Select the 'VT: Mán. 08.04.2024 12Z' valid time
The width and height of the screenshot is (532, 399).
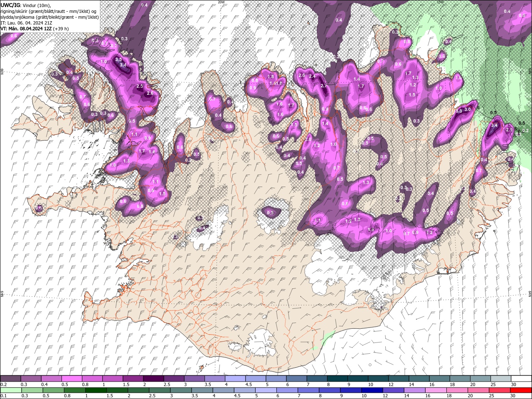[26, 29]
